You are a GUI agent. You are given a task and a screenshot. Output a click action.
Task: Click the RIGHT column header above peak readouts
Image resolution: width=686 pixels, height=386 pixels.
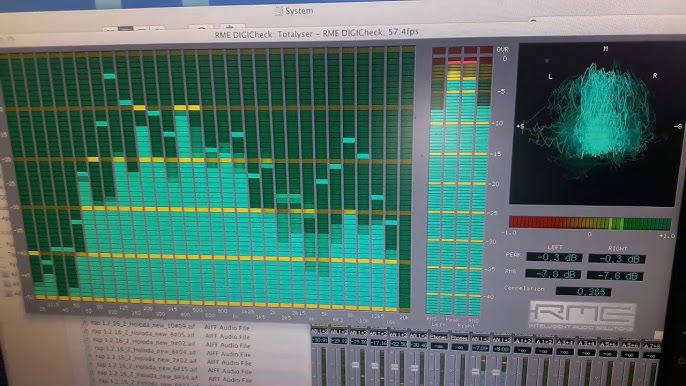(618, 249)
